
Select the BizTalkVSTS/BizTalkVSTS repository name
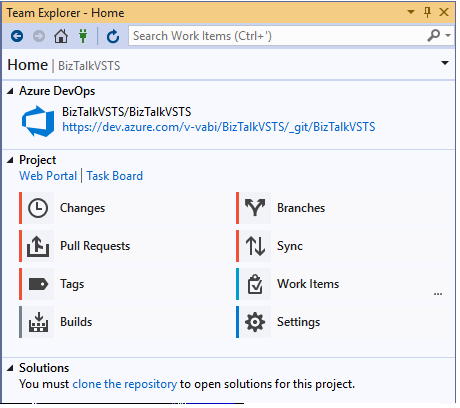click(x=127, y=112)
